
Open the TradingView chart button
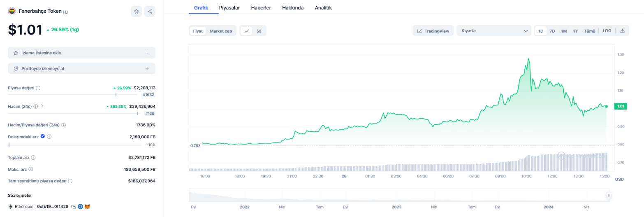(433, 31)
